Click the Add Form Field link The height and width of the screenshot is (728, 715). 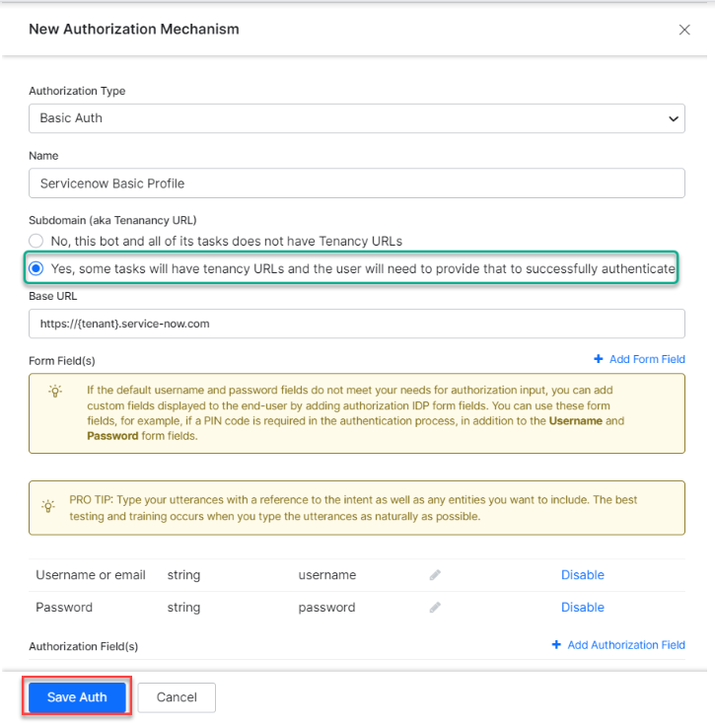[x=647, y=359]
